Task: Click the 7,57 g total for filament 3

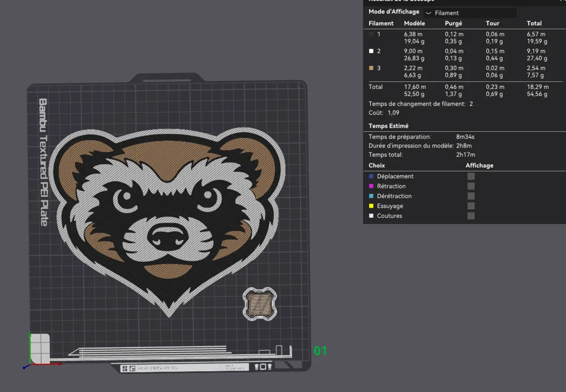Action: 535,75
